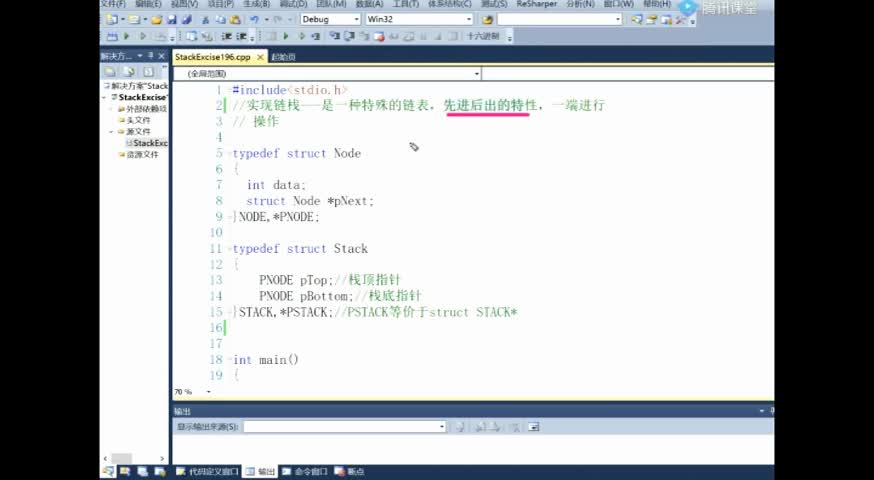Image resolution: width=874 pixels, height=480 pixels.
Task: Open the 窗口(W) menu
Action: click(x=618, y=4)
